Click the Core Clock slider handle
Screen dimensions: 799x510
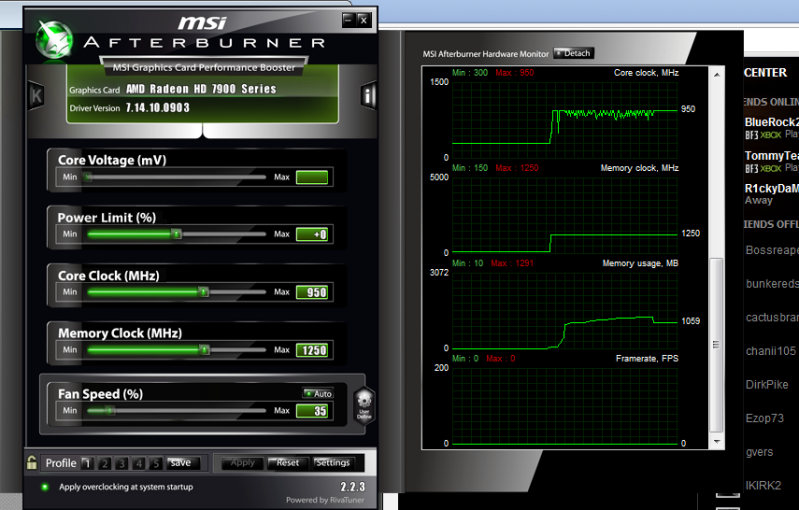tap(203, 292)
